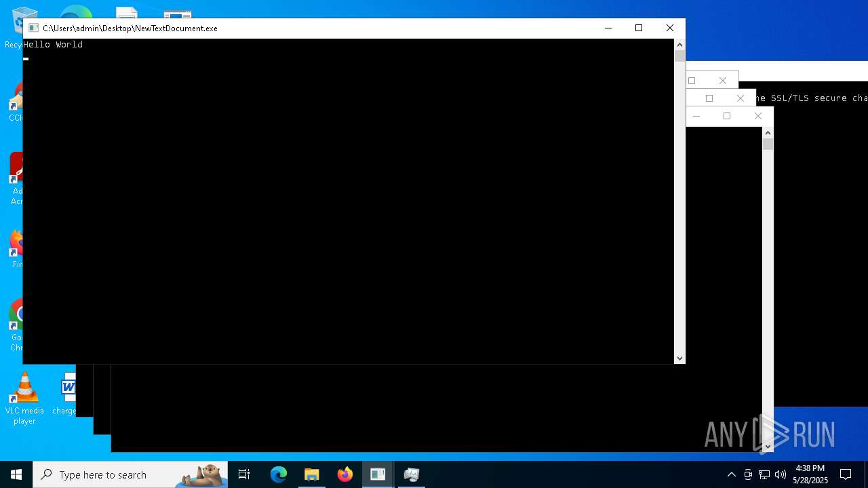Close the second background console window

click(741, 98)
